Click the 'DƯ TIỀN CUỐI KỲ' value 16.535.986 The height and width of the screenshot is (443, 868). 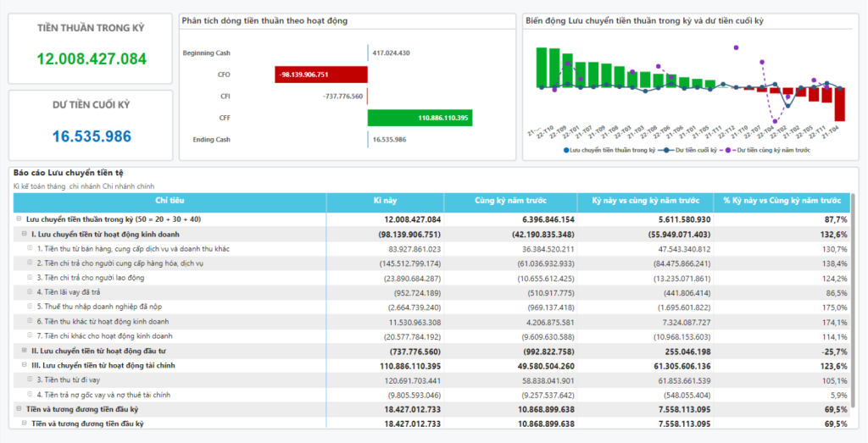(x=92, y=136)
